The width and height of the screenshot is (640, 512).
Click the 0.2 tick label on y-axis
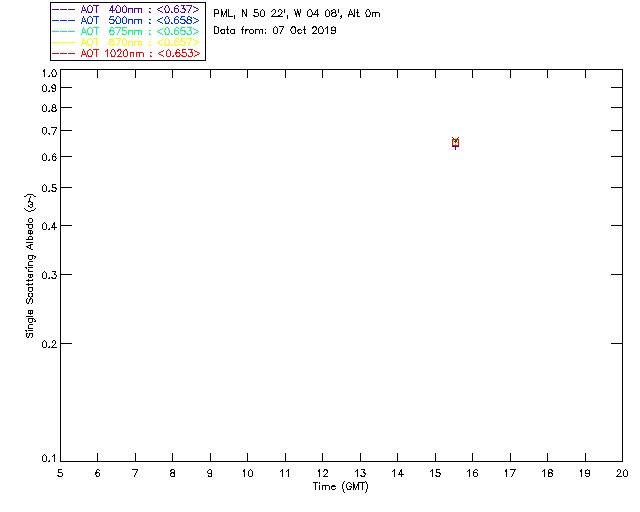[49, 344]
